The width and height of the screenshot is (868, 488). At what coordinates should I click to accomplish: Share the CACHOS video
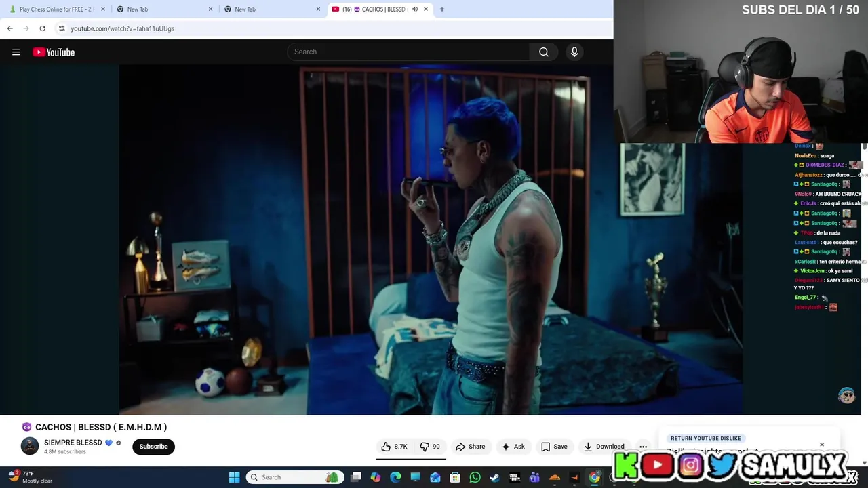471,447
